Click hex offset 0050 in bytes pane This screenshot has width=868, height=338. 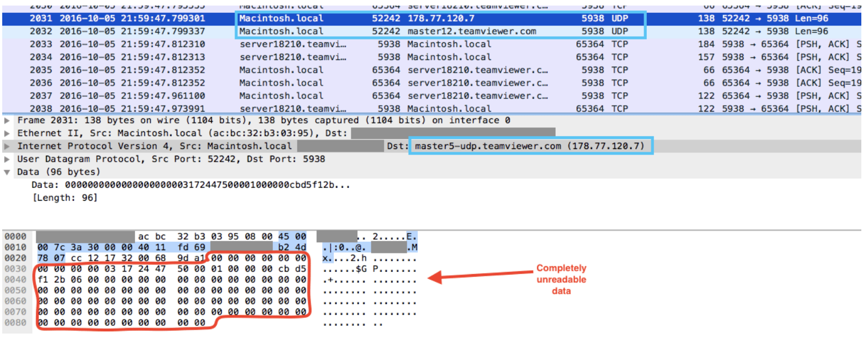point(16,290)
